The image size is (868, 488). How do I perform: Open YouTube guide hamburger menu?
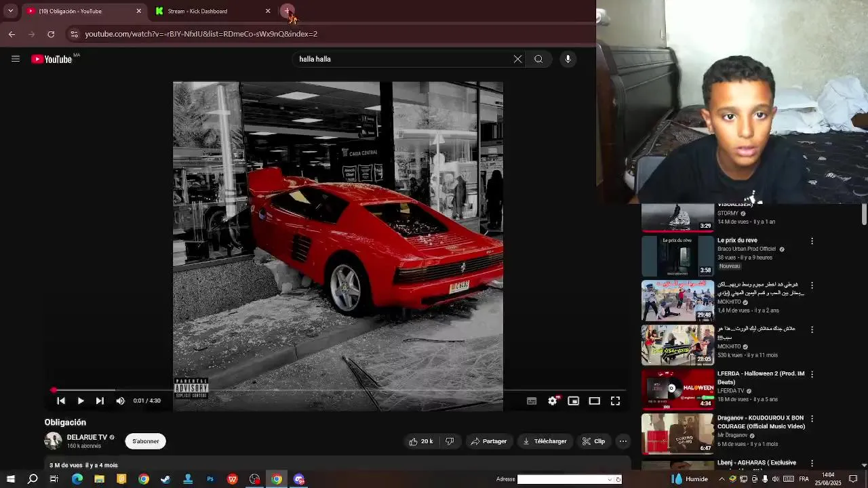(x=15, y=59)
